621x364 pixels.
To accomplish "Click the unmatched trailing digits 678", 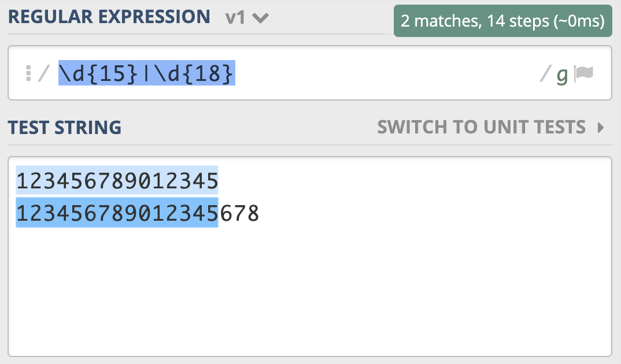I will [239, 214].
